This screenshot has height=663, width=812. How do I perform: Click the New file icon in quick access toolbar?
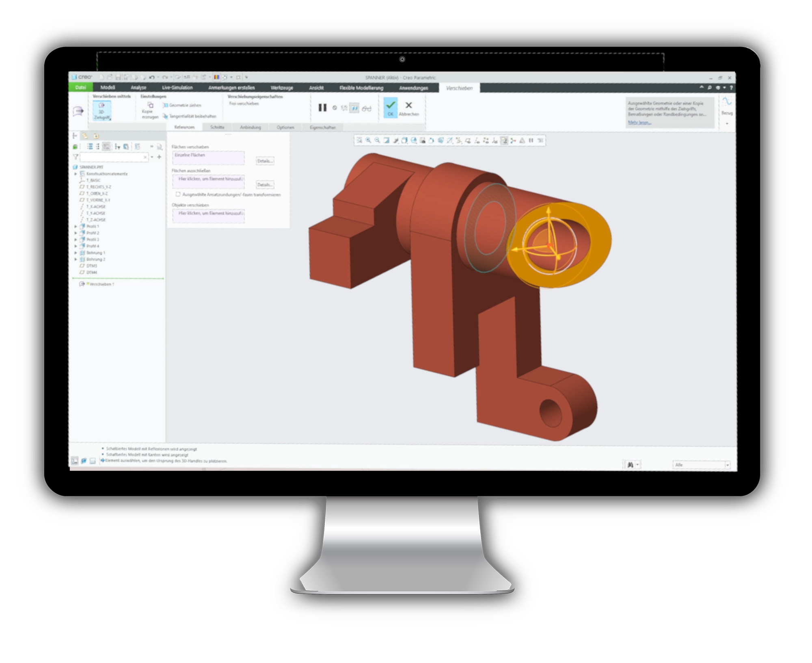tap(101, 77)
